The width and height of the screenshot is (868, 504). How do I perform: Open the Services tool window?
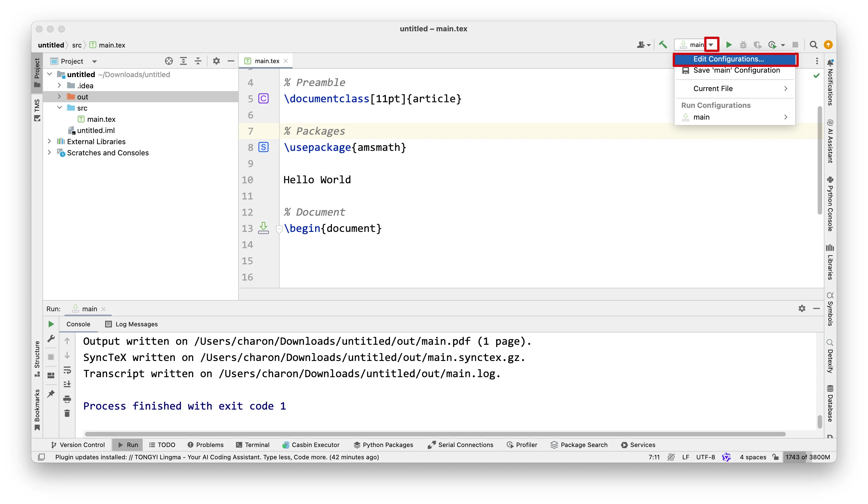[638, 444]
